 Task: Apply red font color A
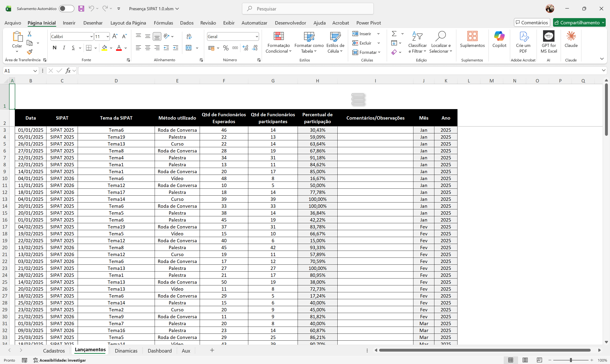[x=119, y=48]
